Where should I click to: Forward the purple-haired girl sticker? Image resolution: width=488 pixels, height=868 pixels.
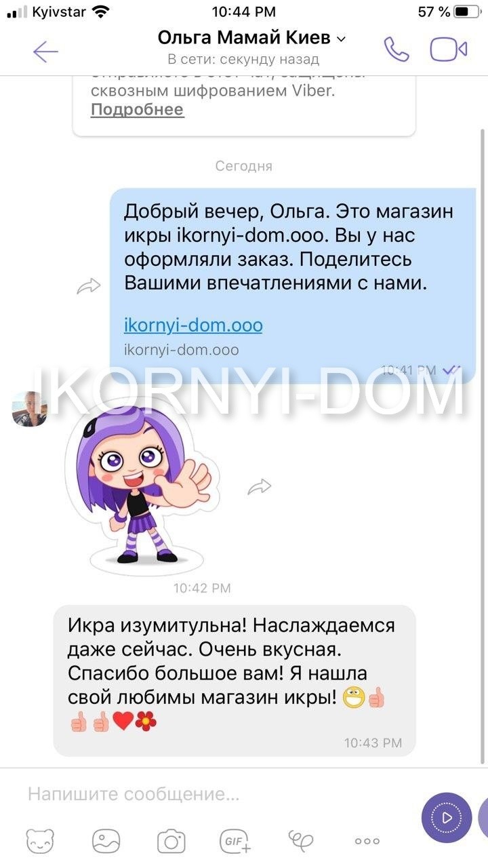point(259,486)
